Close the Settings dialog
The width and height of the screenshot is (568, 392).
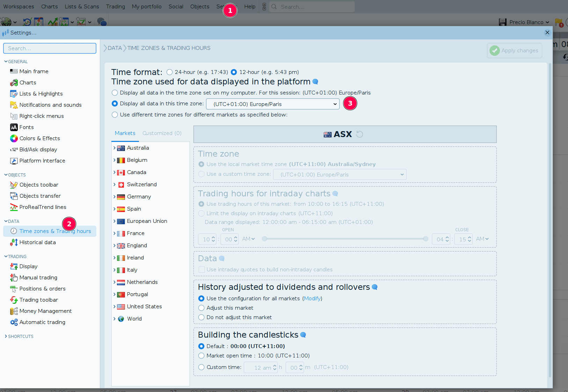547,32
